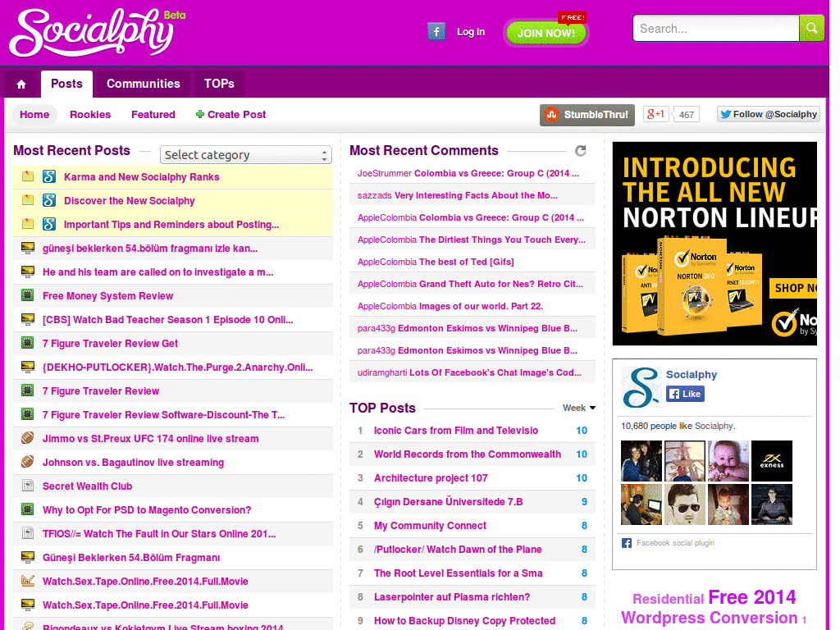
Task: Click chip icon beside Free Money System Review
Action: [28, 295]
